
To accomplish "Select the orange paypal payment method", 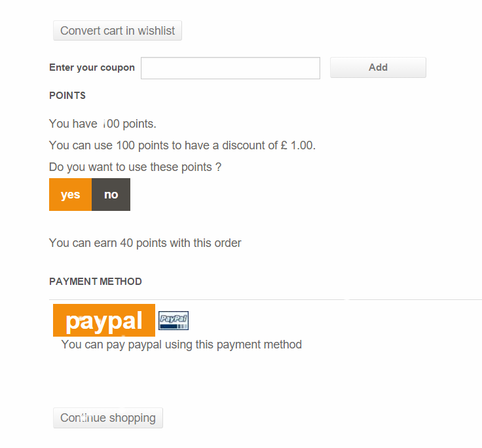I will (x=104, y=320).
